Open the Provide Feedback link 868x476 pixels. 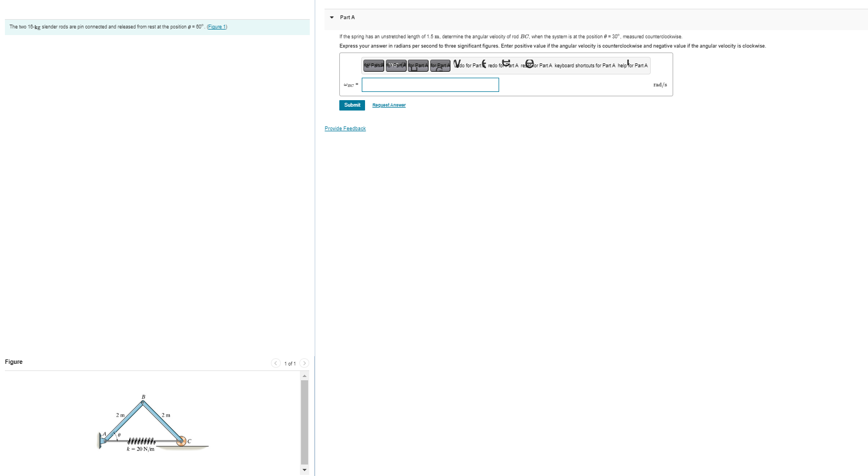pos(345,129)
